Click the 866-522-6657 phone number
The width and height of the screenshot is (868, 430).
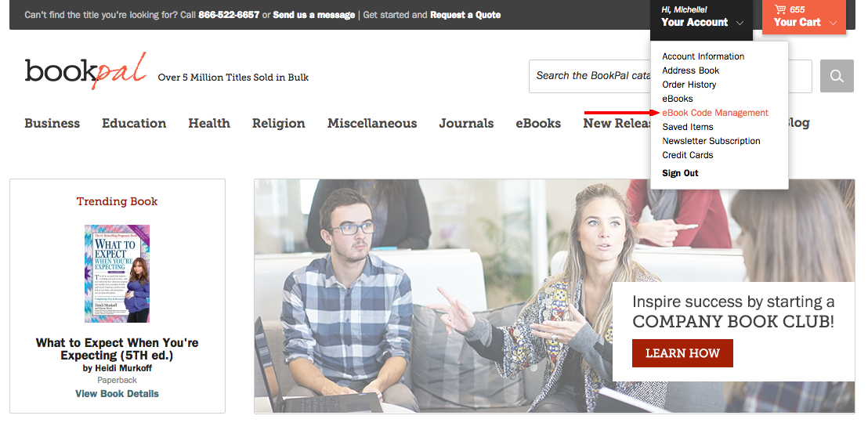(229, 15)
